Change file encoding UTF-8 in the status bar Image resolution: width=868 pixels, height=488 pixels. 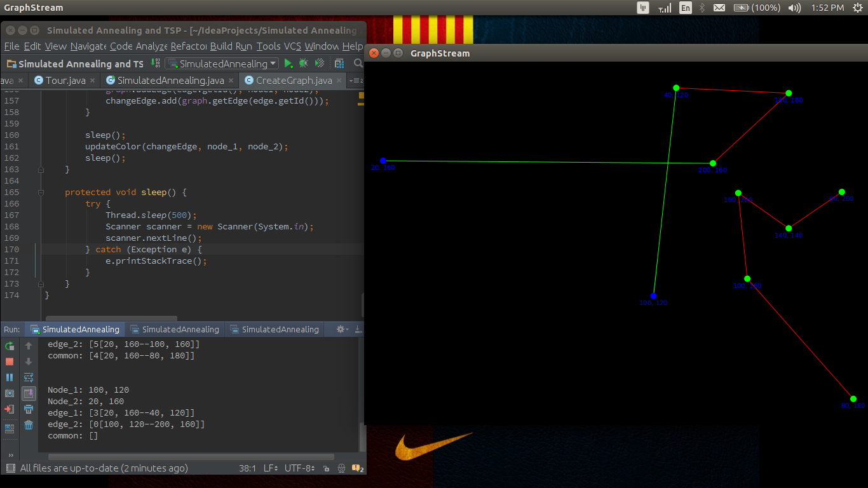coord(300,468)
